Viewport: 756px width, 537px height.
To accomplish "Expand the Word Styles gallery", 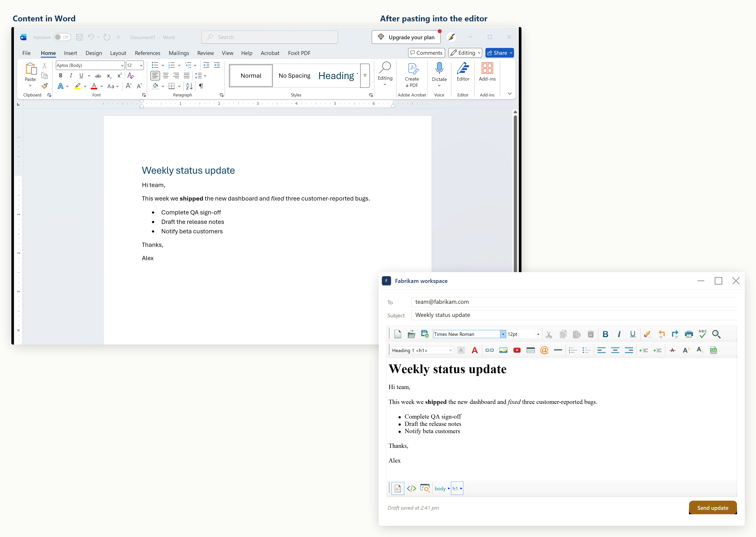I will coord(365,75).
